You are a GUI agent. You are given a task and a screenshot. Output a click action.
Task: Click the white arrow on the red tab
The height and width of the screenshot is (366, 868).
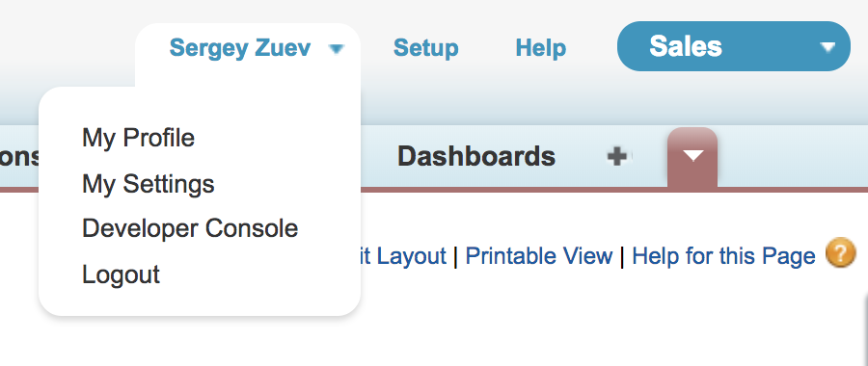click(x=692, y=156)
